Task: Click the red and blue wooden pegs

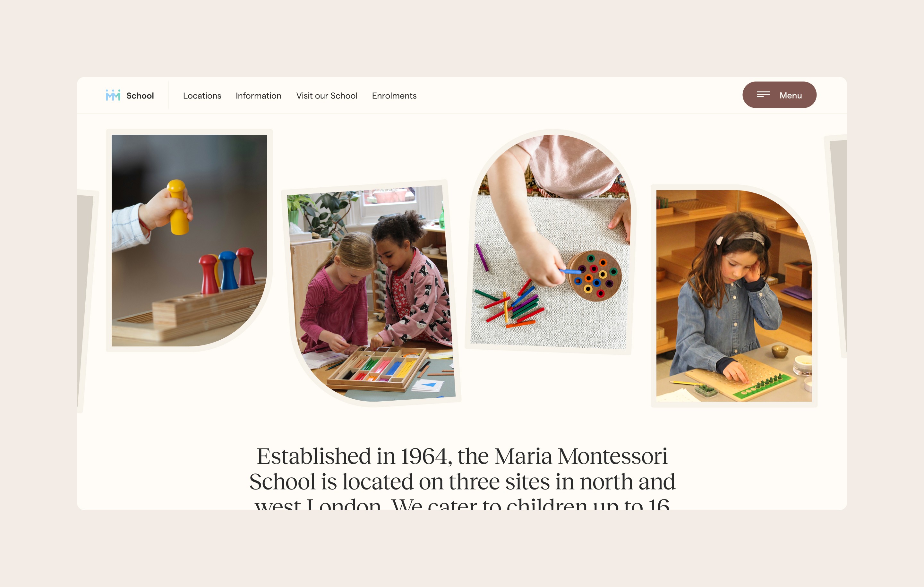Action: point(227,270)
